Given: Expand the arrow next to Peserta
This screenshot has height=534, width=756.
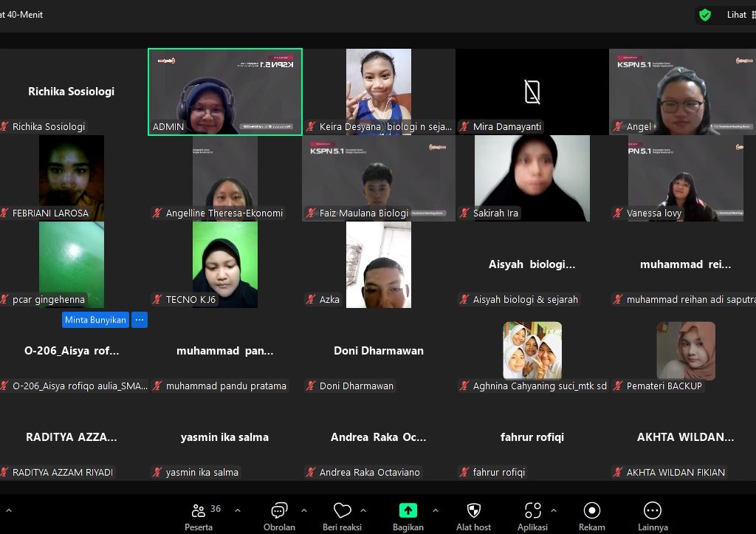Looking at the screenshot, I should click(x=238, y=510).
